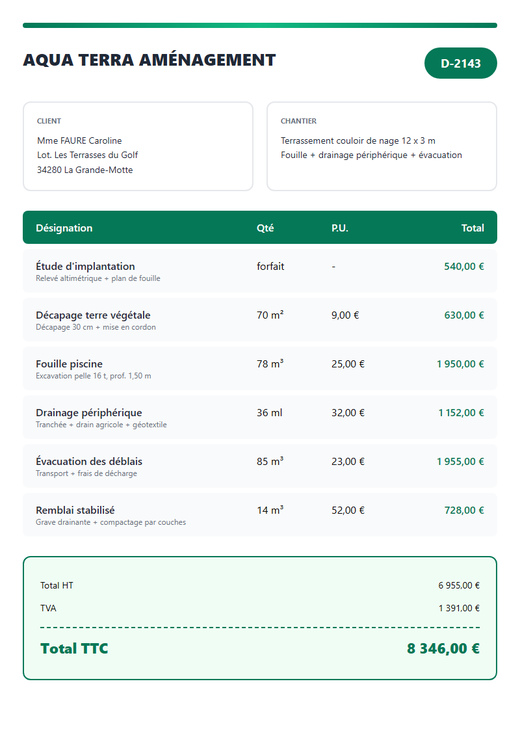This screenshot has width=520, height=755.
Task: Click the 1 950,00 € total amount
Action: [x=460, y=364]
